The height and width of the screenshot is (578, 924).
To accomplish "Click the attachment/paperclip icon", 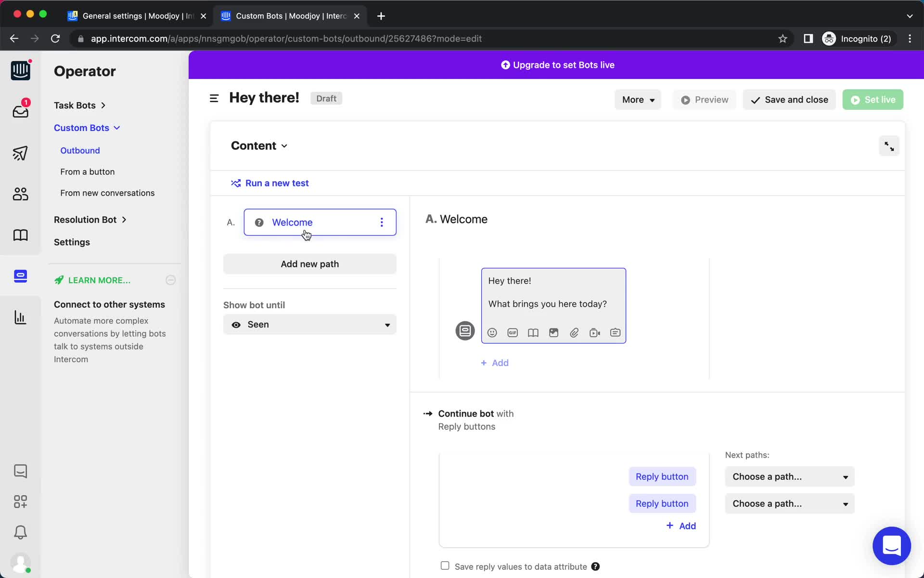I will tap(574, 333).
